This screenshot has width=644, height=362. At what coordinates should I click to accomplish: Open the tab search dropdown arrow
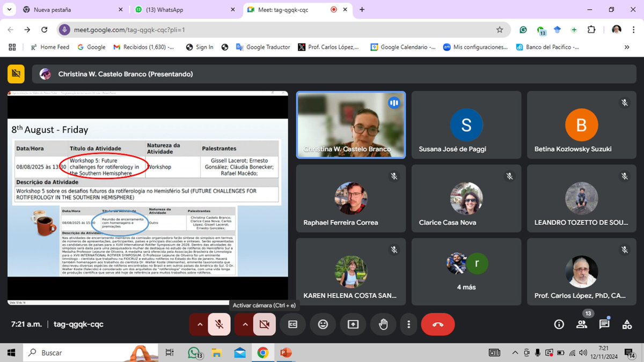point(9,10)
